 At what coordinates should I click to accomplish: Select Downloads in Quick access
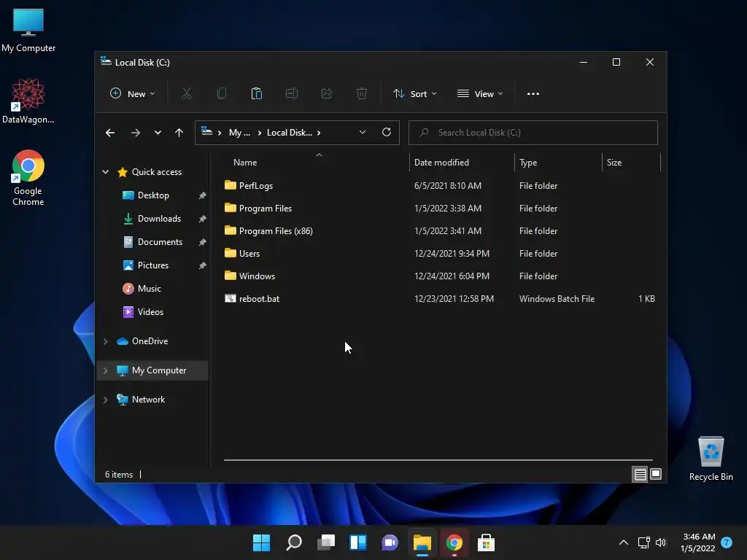pos(159,219)
